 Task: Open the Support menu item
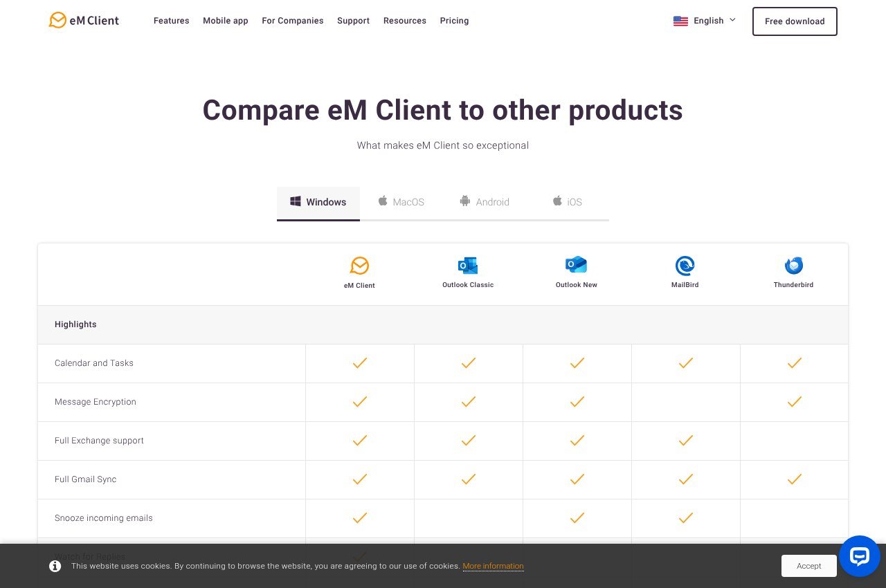353,21
